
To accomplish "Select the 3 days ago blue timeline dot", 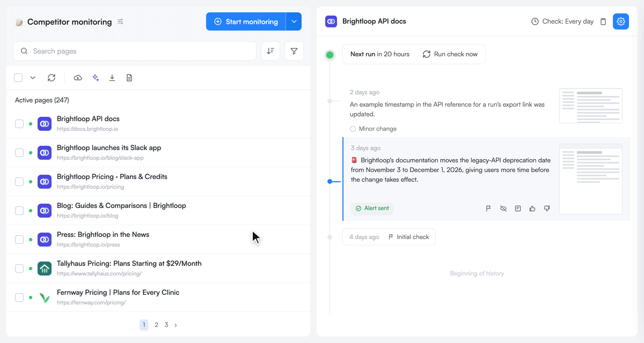I will 330,181.
